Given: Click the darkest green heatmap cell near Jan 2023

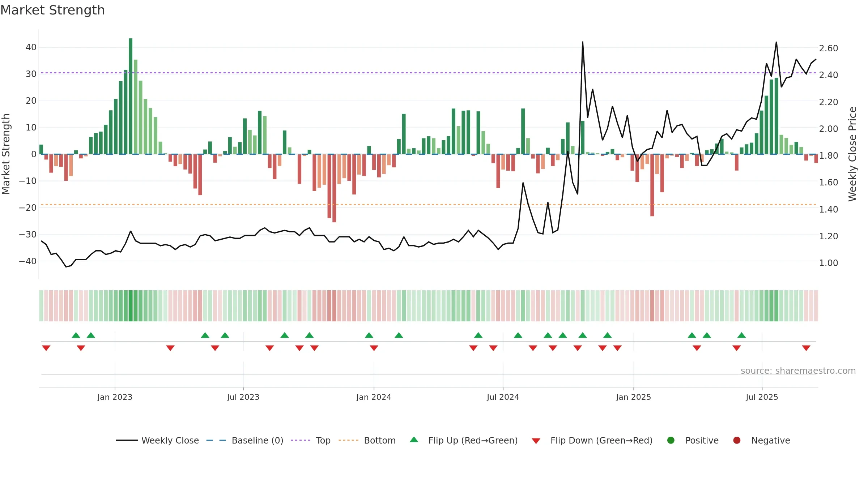Looking at the screenshot, I should click(x=131, y=306).
